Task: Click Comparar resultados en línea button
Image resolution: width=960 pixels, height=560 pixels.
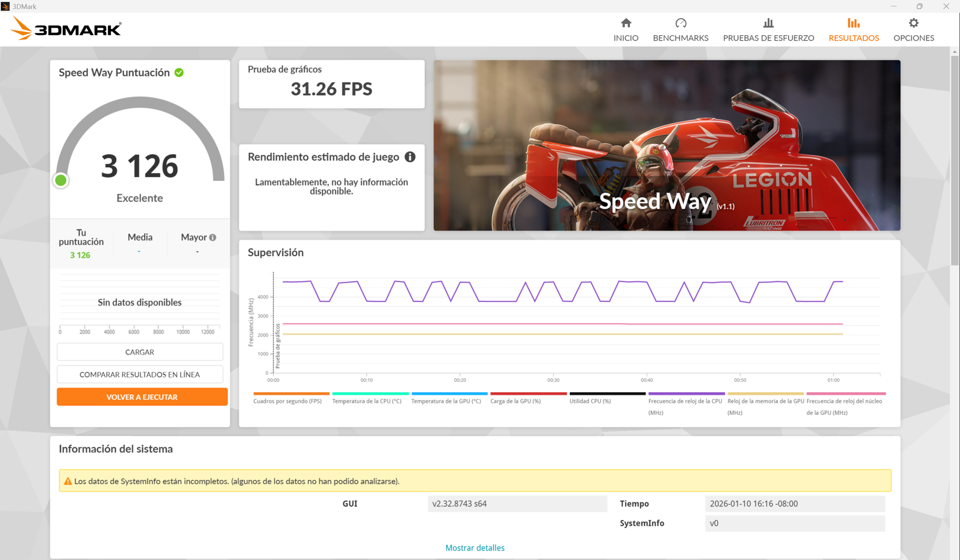Action: tap(140, 374)
